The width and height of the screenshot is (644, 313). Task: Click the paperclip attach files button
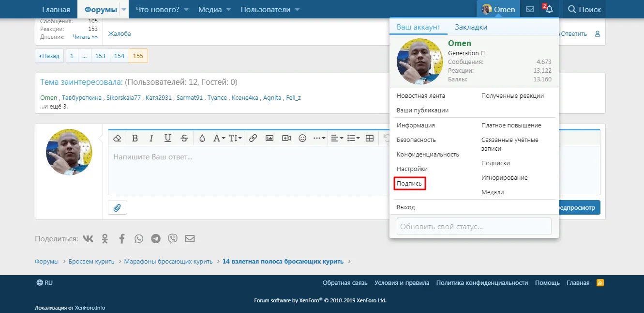point(117,207)
